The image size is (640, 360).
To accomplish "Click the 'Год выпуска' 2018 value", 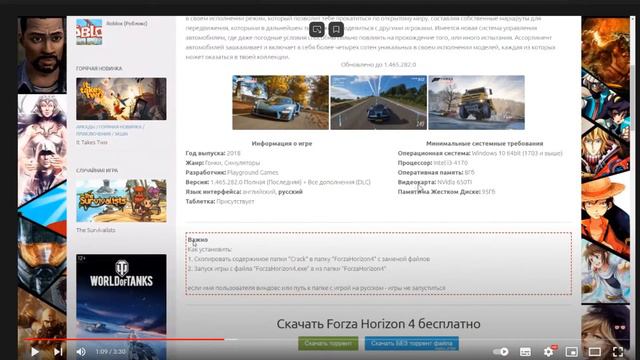I will (x=233, y=153).
